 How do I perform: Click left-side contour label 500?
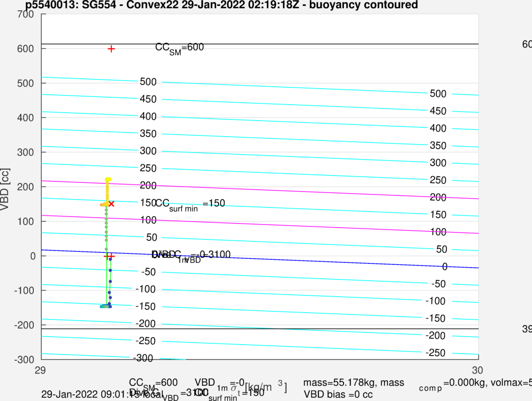(x=148, y=82)
